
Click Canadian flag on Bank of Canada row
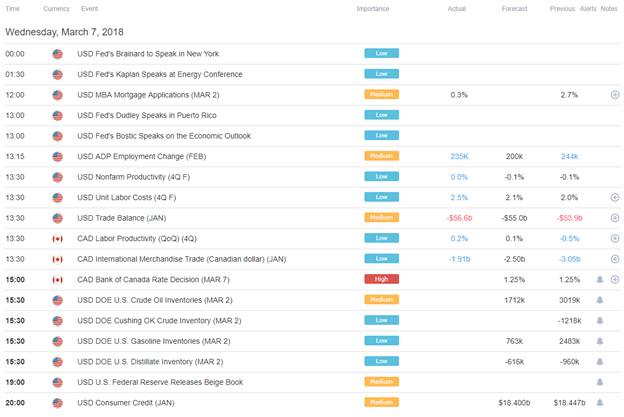57,280
